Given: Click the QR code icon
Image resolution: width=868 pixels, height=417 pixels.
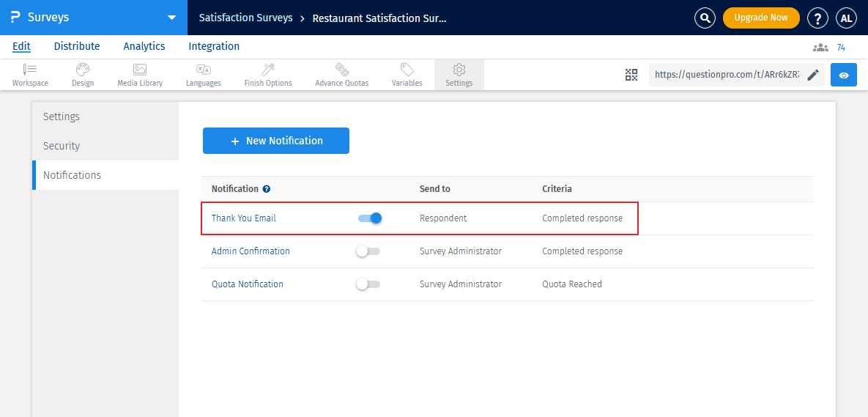Looking at the screenshot, I should 631,75.
